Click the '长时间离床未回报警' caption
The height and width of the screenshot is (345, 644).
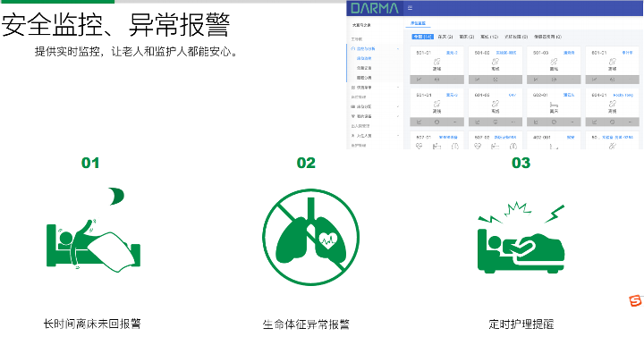click(x=92, y=324)
